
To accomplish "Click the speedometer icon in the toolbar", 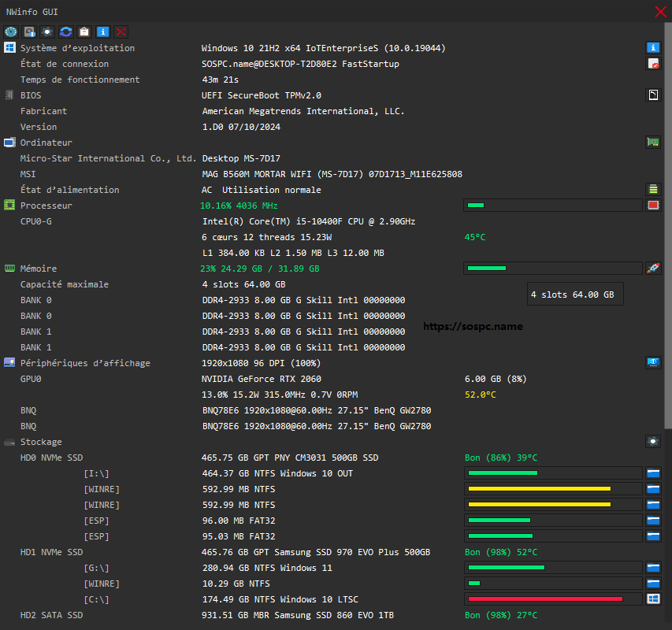I will tap(11, 31).
